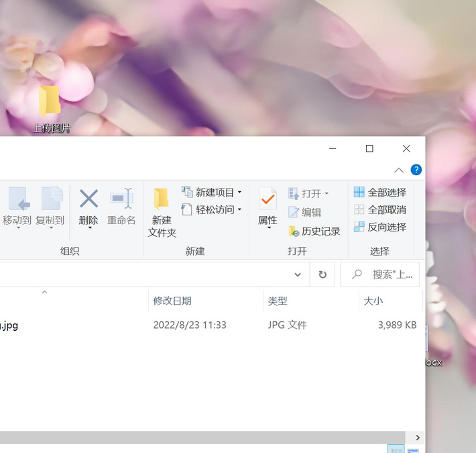Click Invert selection (反向选择)
This screenshot has width=476, height=453.
(x=379, y=228)
